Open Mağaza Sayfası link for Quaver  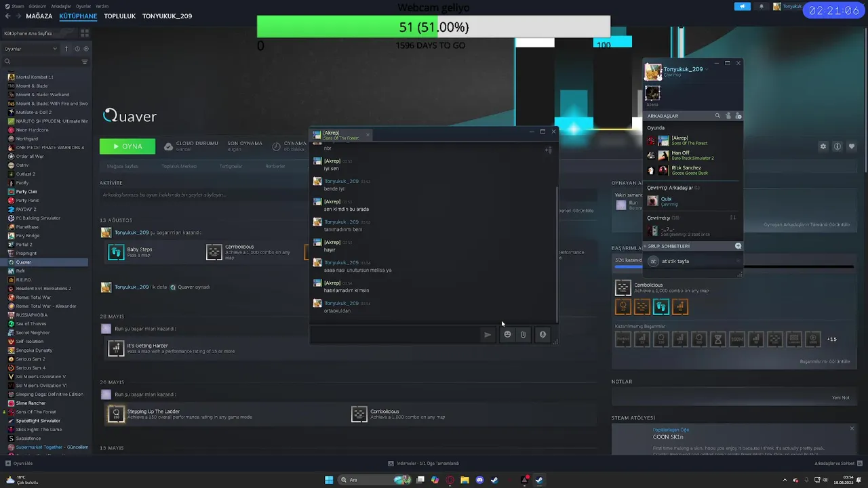[123, 167]
